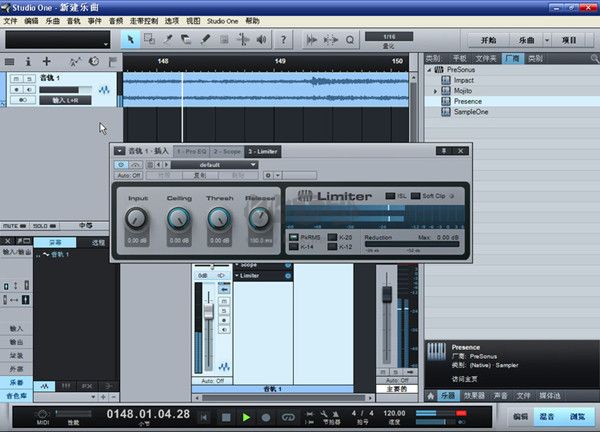The width and height of the screenshot is (600, 432).
Task: Click the Stop transport button
Action: click(x=226, y=416)
